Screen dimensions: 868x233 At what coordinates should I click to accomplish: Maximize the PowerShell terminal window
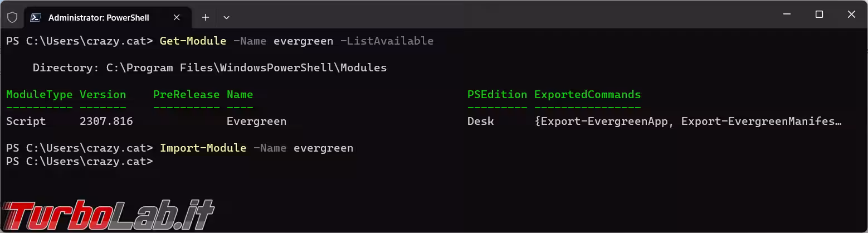pyautogui.click(x=819, y=15)
